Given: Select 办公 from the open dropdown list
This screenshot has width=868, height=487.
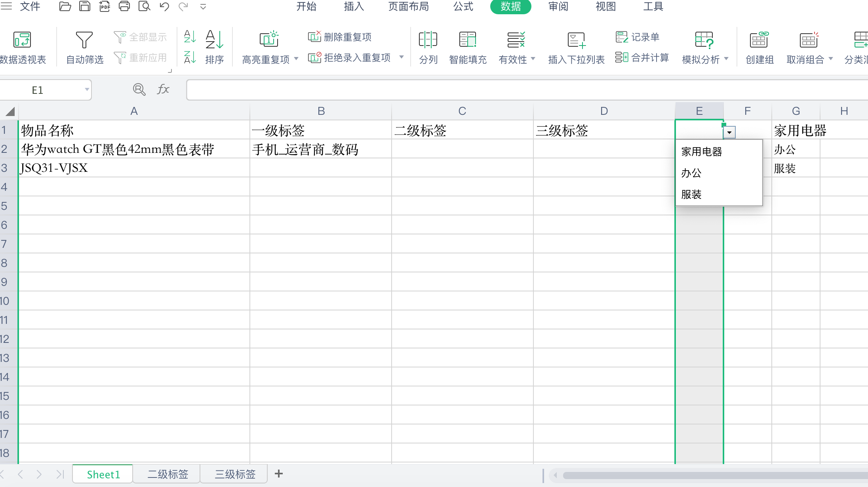Looking at the screenshot, I should tap(691, 173).
